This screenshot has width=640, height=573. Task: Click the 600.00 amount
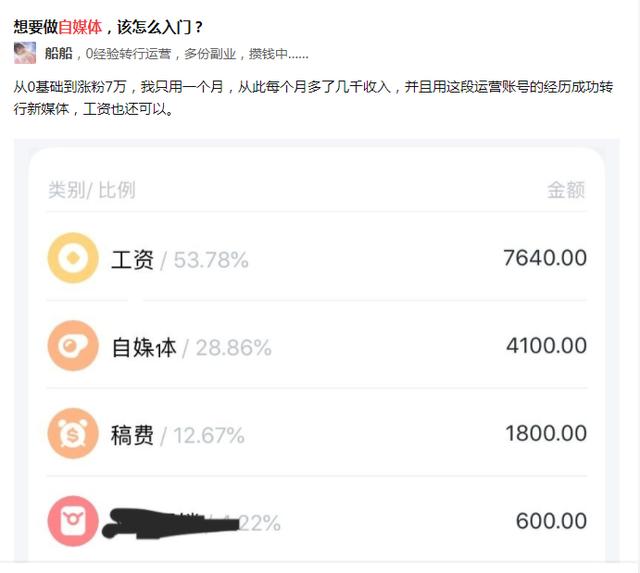pyautogui.click(x=551, y=521)
